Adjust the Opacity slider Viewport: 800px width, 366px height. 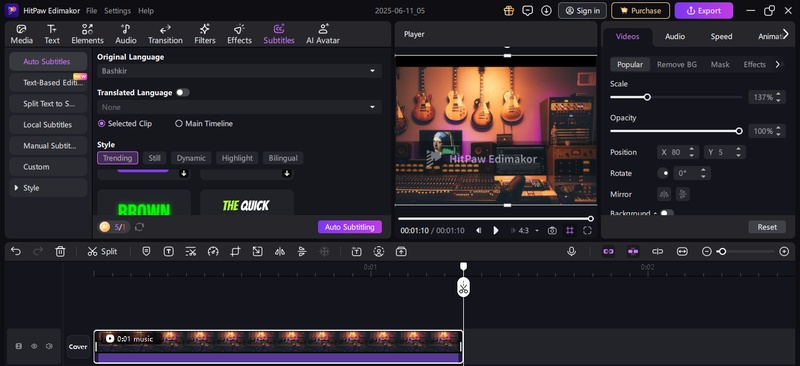pyautogui.click(x=676, y=131)
